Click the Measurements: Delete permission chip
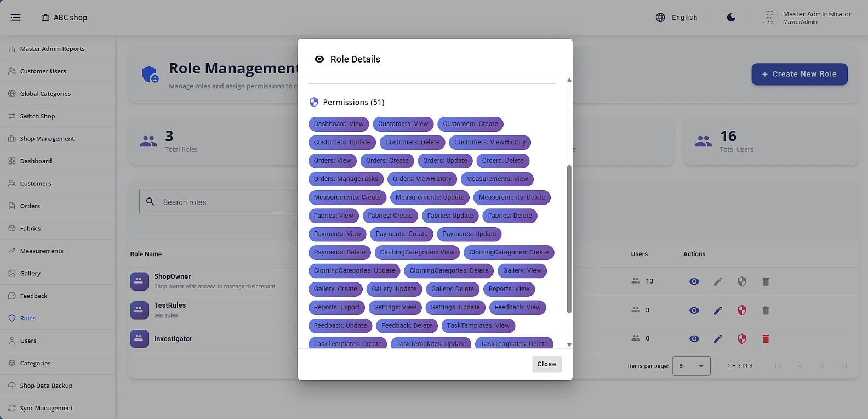The width and height of the screenshot is (868, 419). pyautogui.click(x=512, y=197)
